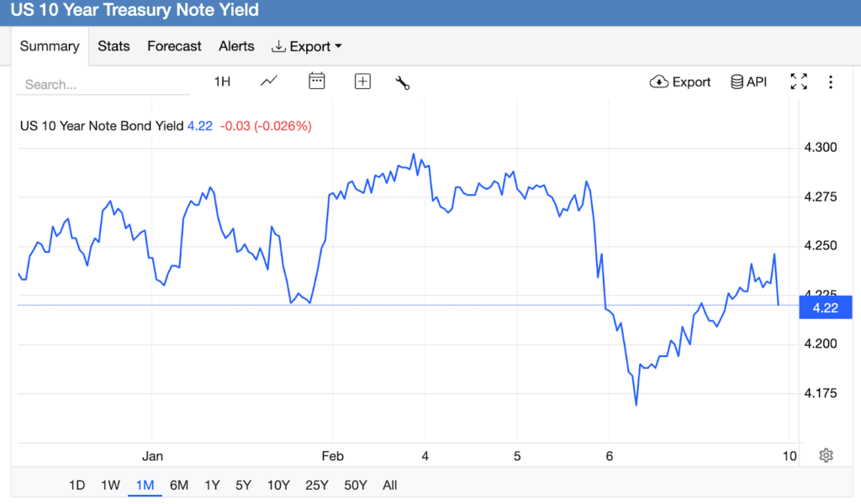The height and width of the screenshot is (504, 861).
Task: Select the 1D time range
Action: click(77, 485)
